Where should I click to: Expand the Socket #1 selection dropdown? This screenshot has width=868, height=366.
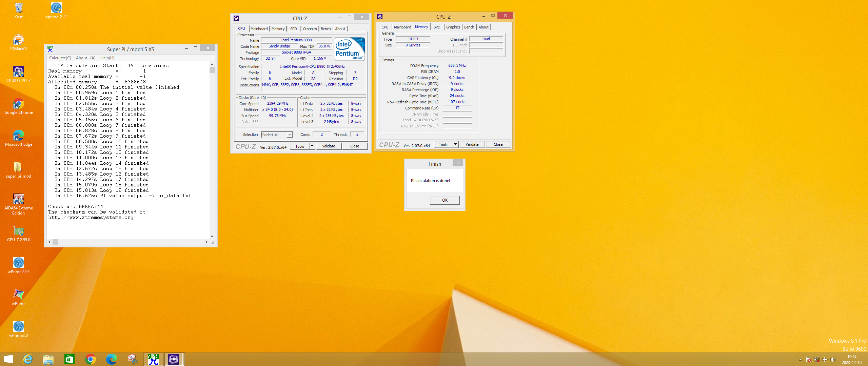(x=290, y=135)
